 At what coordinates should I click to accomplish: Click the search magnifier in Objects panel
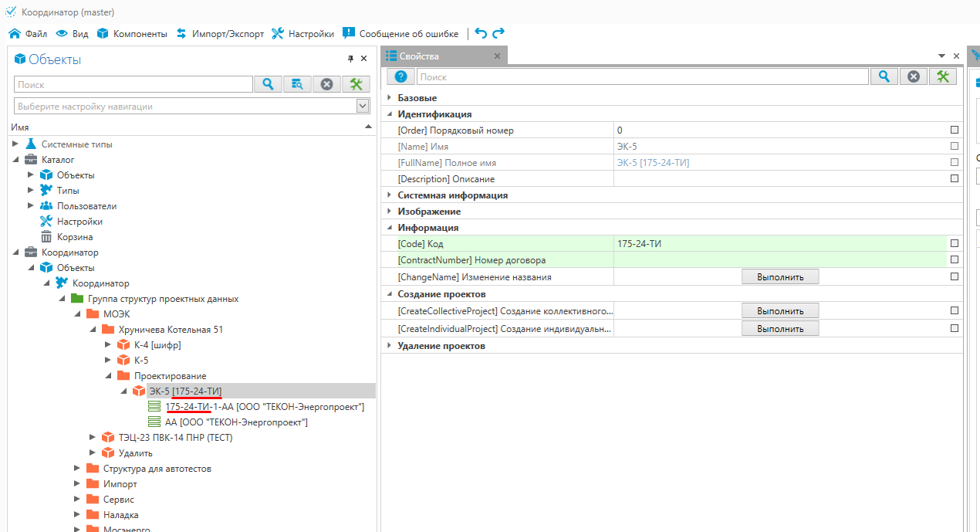coord(268,84)
